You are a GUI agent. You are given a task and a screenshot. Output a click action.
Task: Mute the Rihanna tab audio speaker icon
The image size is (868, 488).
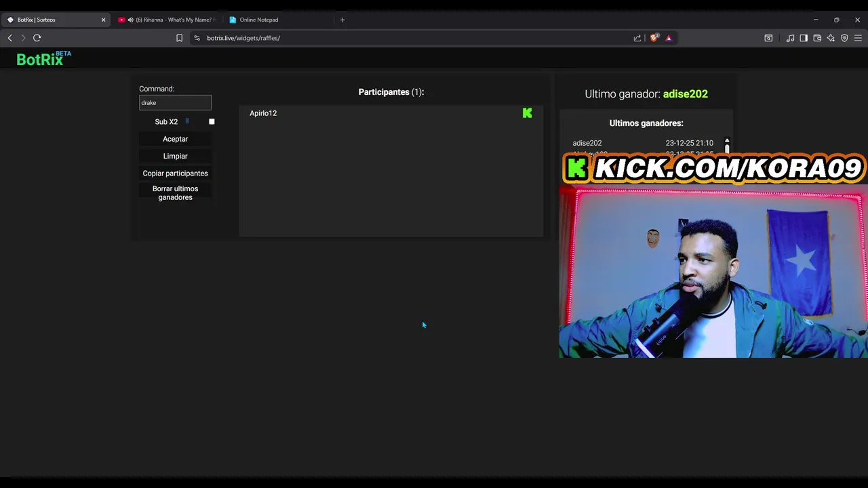pos(130,20)
